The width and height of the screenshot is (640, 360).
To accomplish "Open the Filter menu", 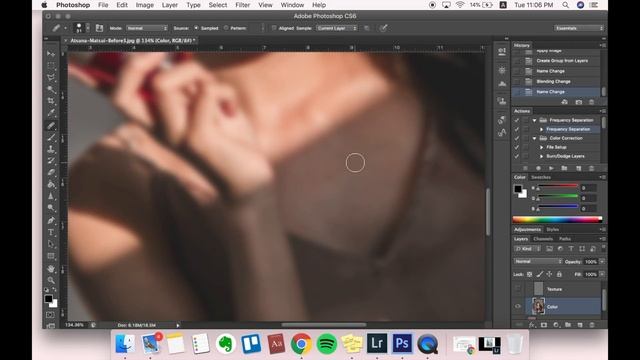I will point(242,5).
